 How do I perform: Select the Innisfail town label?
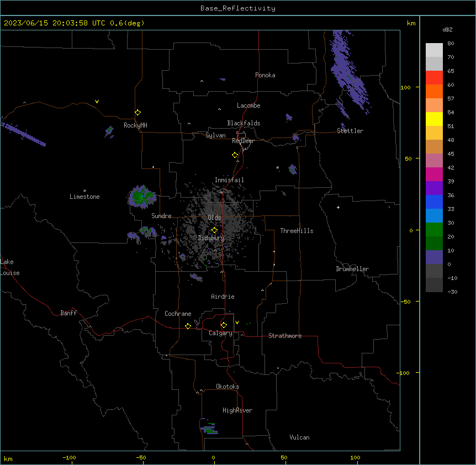(x=229, y=180)
